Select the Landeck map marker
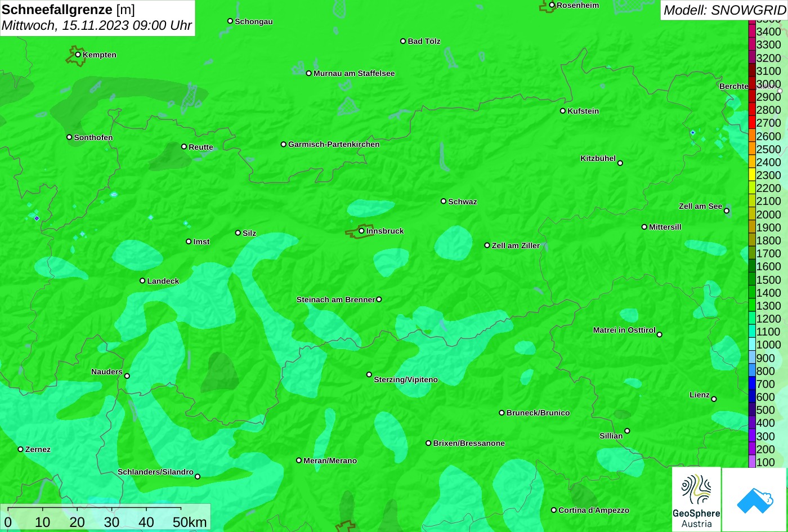 142,280
